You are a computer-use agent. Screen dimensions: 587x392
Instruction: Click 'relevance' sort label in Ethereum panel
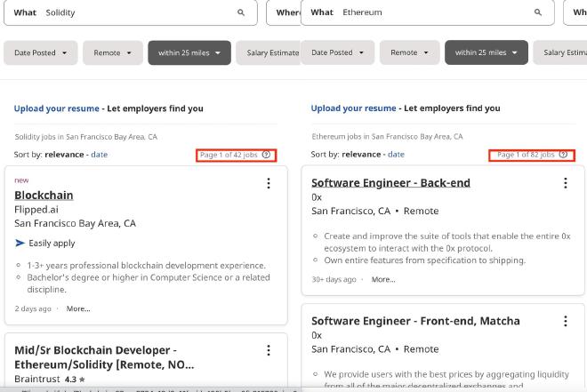point(361,154)
